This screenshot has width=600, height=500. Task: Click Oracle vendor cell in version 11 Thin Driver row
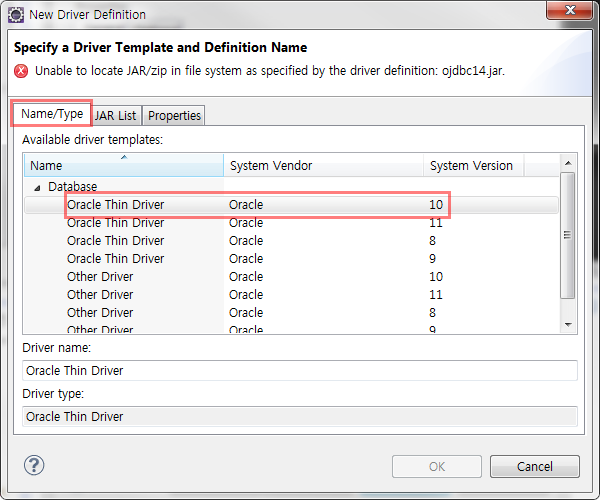tap(246, 223)
